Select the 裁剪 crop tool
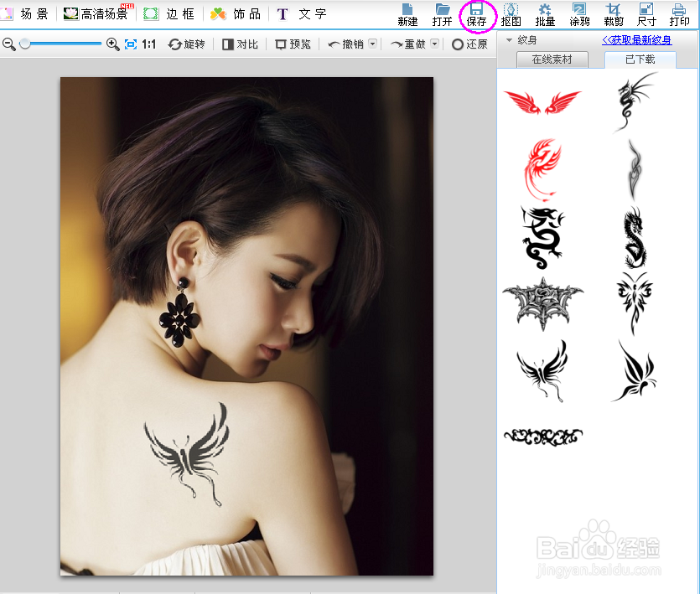 coord(614,15)
